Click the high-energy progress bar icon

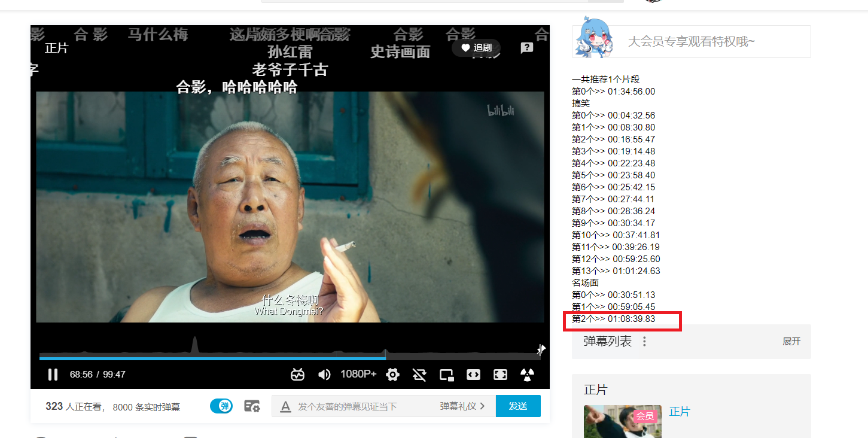[297, 375]
